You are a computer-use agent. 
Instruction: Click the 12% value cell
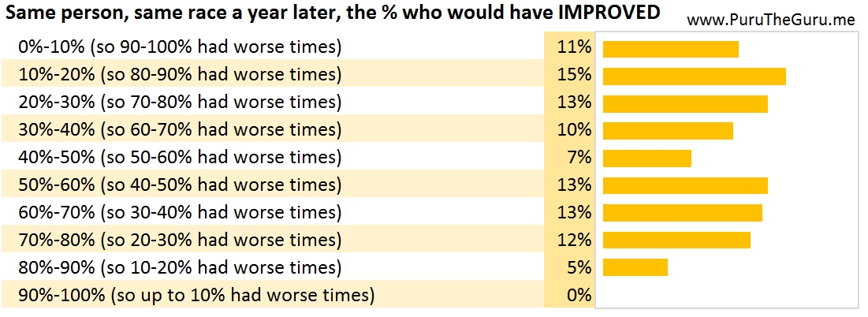(573, 240)
